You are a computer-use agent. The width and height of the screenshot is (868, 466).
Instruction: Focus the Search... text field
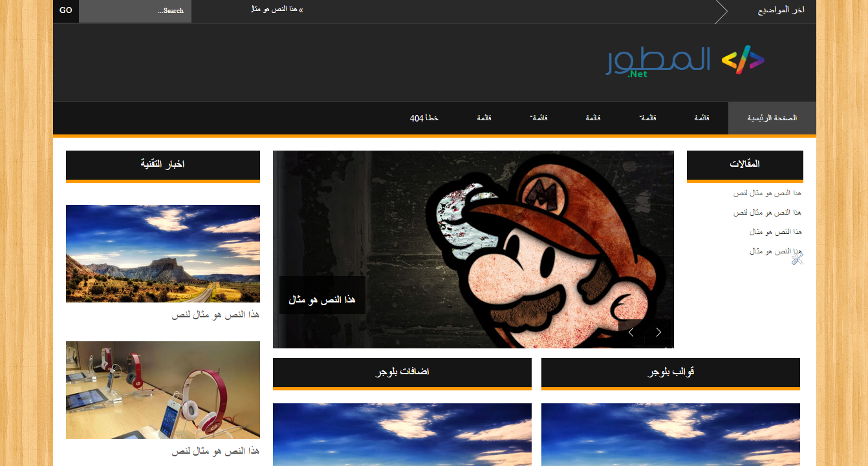pos(135,11)
